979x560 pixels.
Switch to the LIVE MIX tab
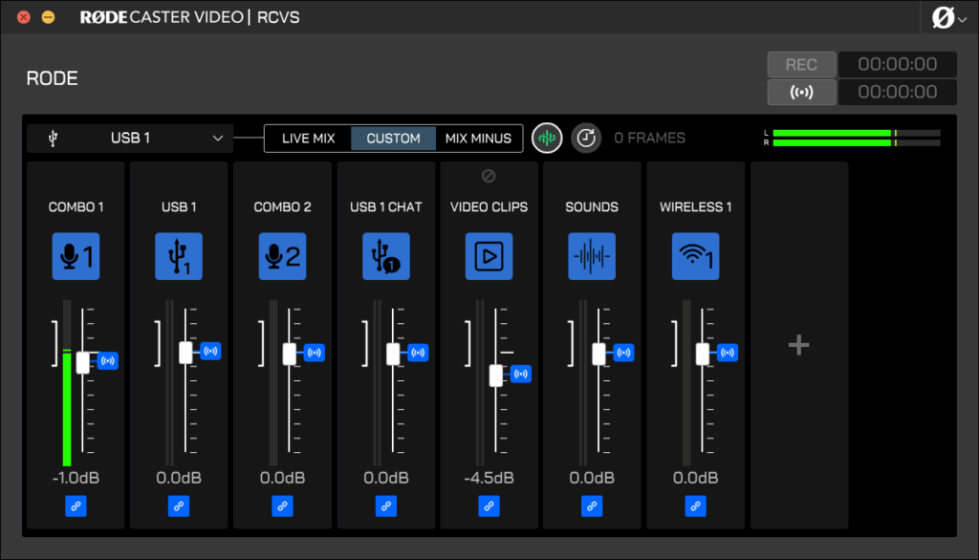pyautogui.click(x=308, y=139)
